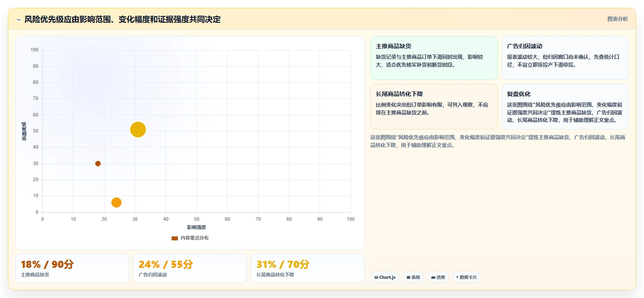Click the 主推商品缺货 label under 18% / 90分
The image size is (644, 298).
pos(35,275)
